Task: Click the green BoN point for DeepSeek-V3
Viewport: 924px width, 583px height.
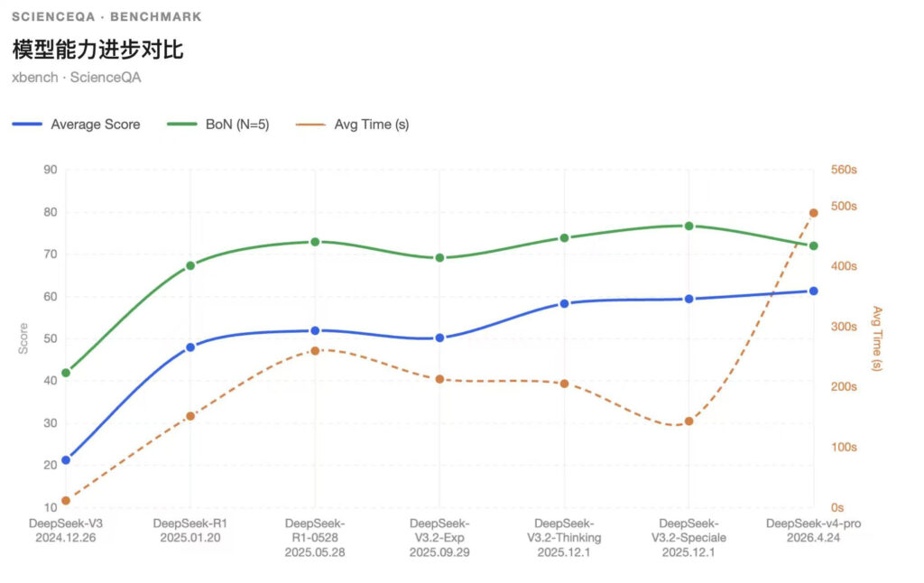Action: tap(66, 373)
